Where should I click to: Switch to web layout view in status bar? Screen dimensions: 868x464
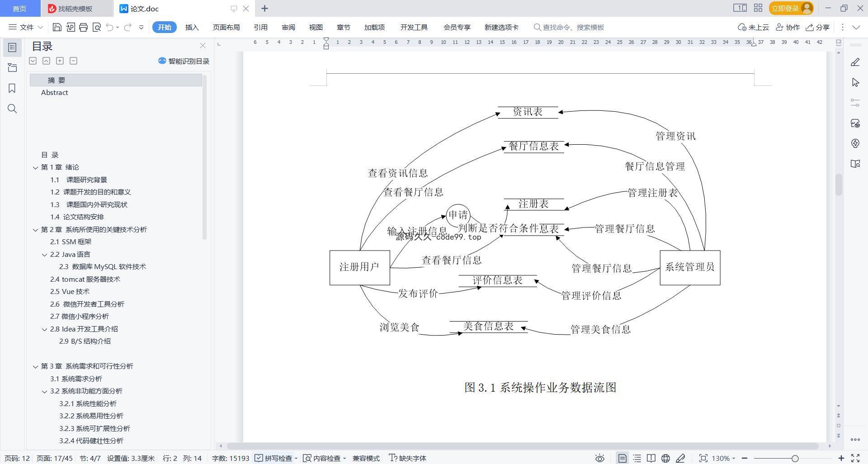coord(665,458)
